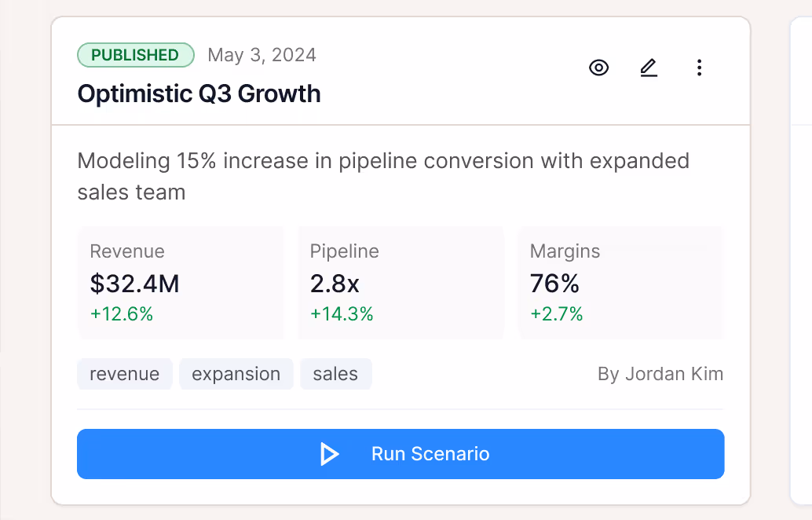The image size is (812, 520).
Task: Filter by the expansion tag
Action: (x=236, y=374)
